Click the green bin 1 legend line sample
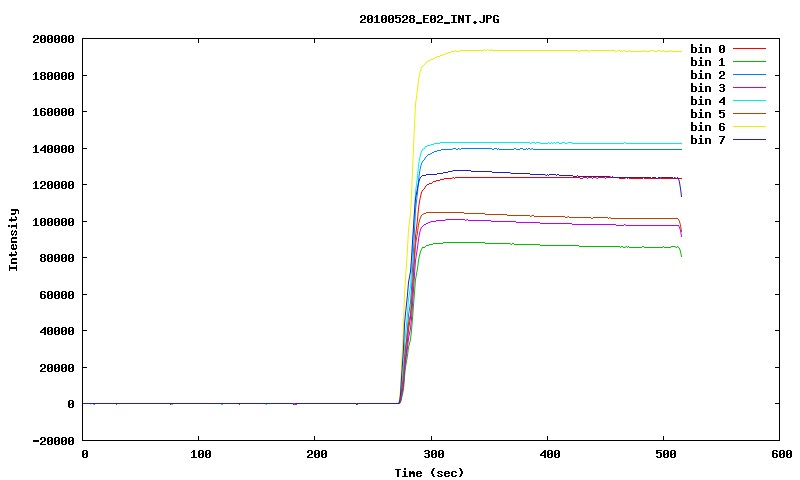The image size is (800, 480). 749,62
